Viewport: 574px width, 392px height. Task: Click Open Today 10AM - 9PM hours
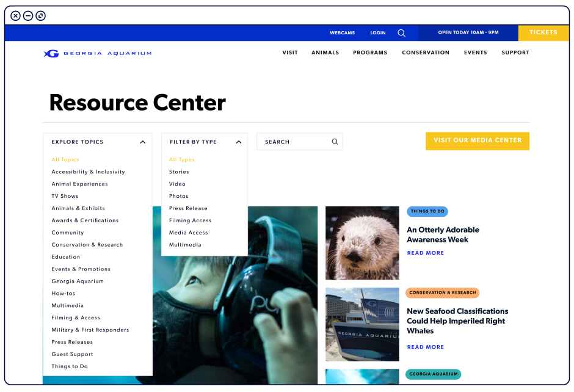tap(468, 32)
